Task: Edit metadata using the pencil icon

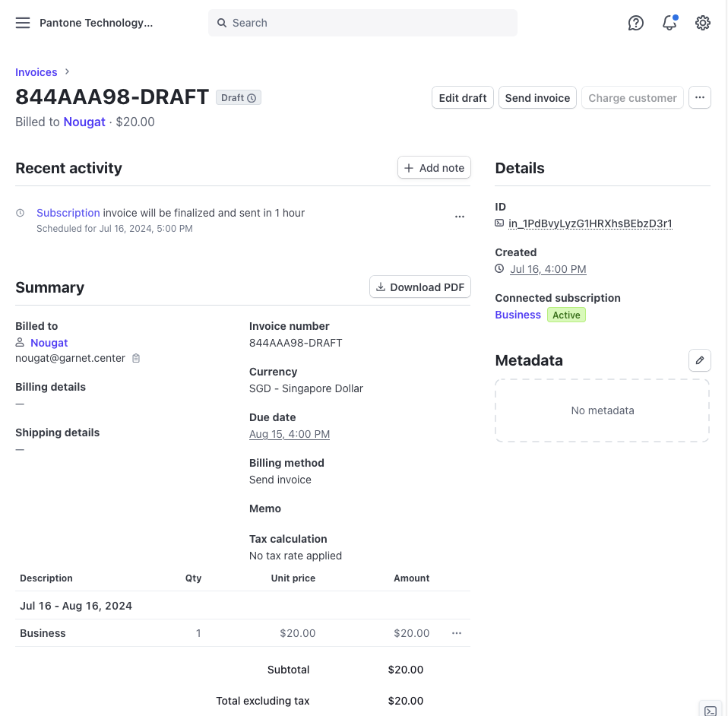Action: (x=699, y=360)
